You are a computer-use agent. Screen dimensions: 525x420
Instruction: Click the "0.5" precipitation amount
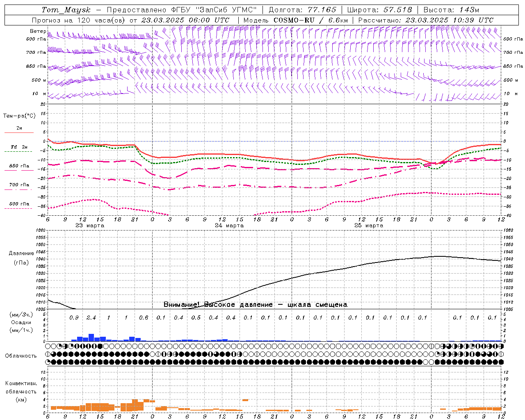coord(196,318)
